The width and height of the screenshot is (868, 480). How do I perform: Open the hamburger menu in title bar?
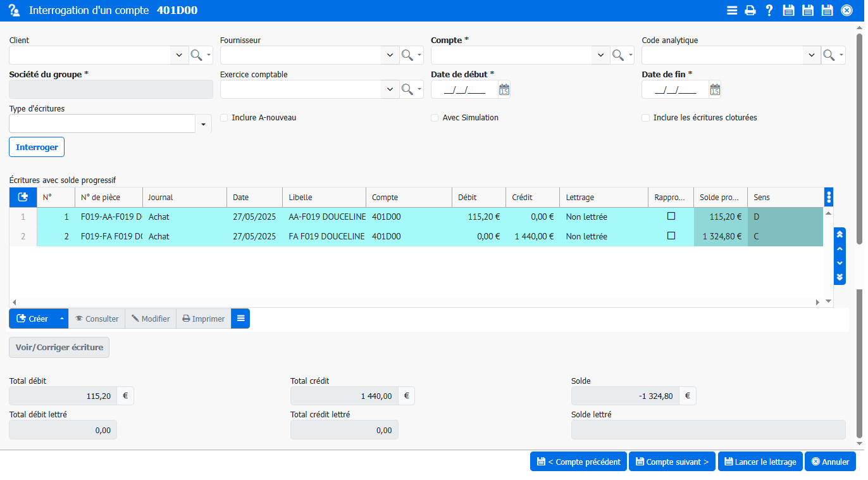tap(732, 10)
